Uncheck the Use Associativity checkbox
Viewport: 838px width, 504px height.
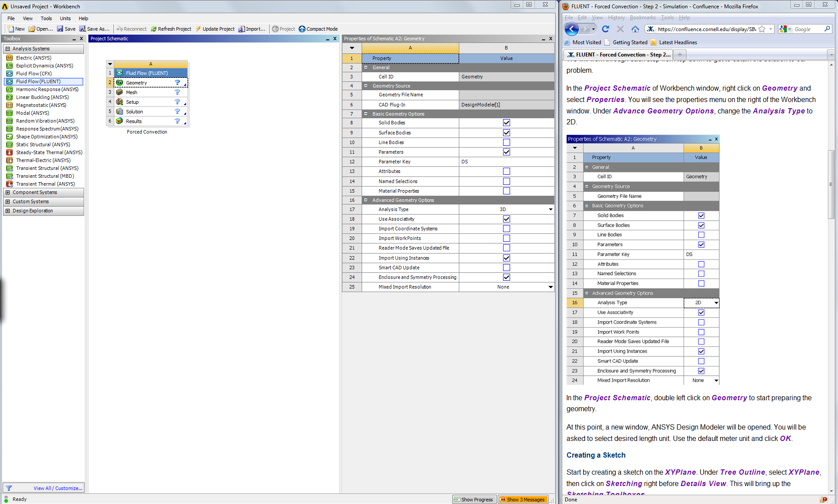pyautogui.click(x=507, y=219)
